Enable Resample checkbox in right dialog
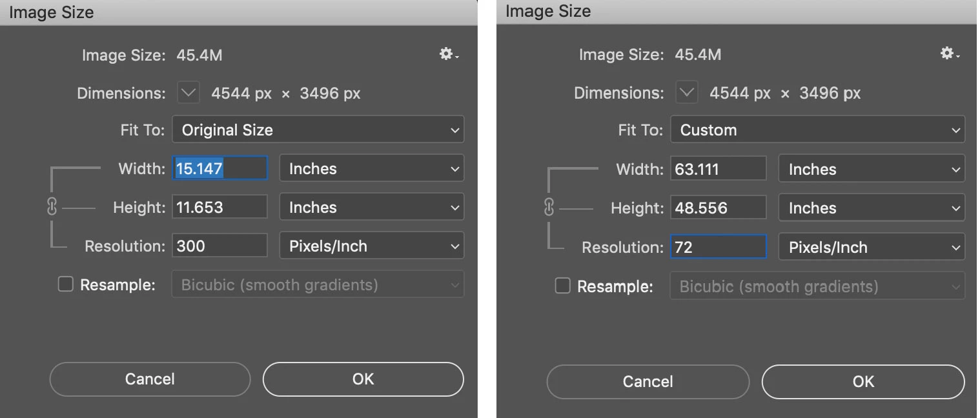This screenshot has height=418, width=980. [563, 286]
